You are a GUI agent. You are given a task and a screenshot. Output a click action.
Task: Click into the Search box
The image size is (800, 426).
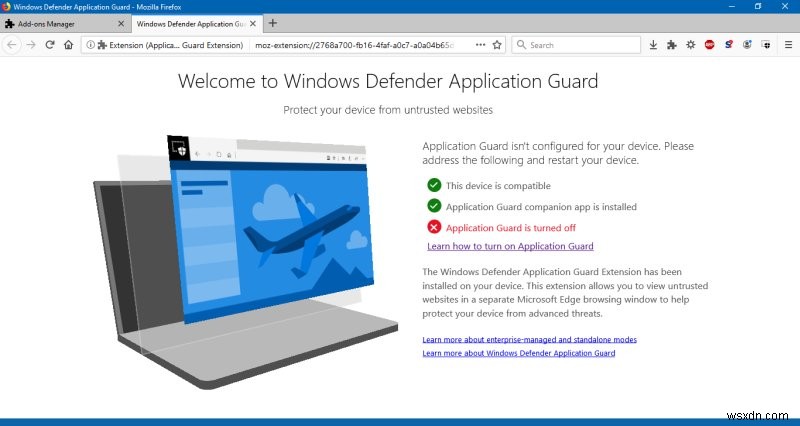(577, 45)
